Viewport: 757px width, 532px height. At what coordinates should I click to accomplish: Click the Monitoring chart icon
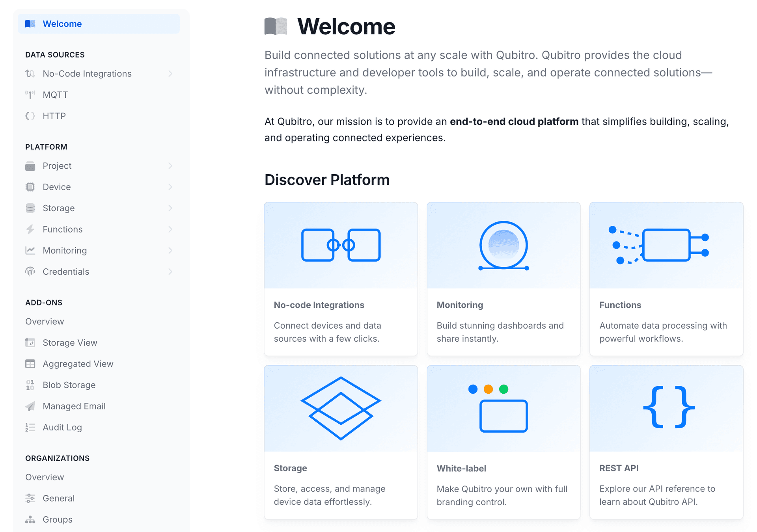30,250
